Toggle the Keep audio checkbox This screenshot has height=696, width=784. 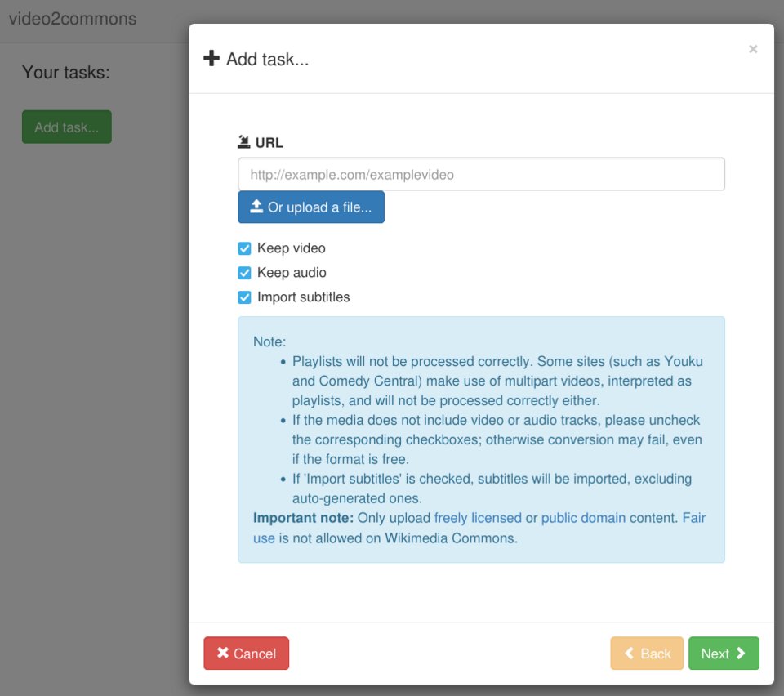(244, 273)
